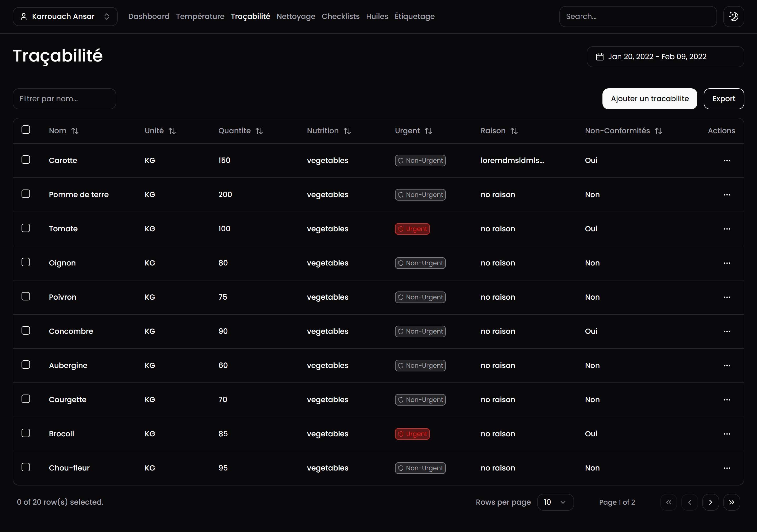757x532 pixels.
Task: Open row actions for Brocoli
Action: [727, 434]
